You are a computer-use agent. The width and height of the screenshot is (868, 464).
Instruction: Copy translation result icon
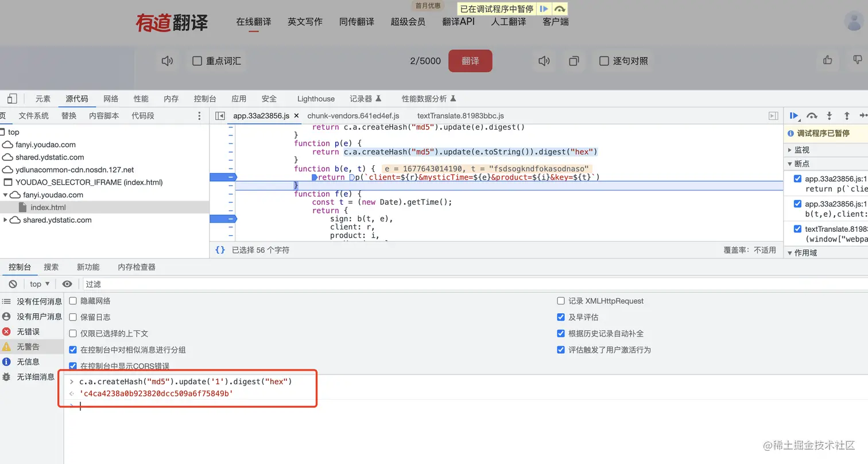tap(573, 61)
